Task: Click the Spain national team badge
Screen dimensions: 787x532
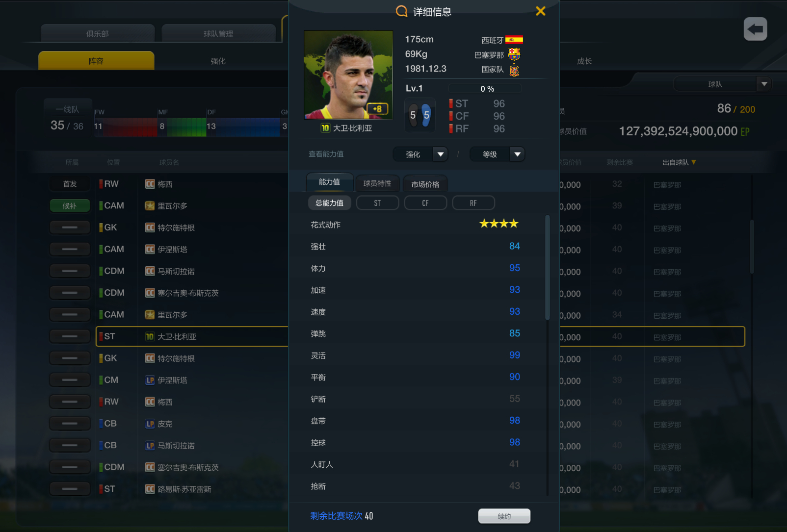Action: [x=514, y=70]
